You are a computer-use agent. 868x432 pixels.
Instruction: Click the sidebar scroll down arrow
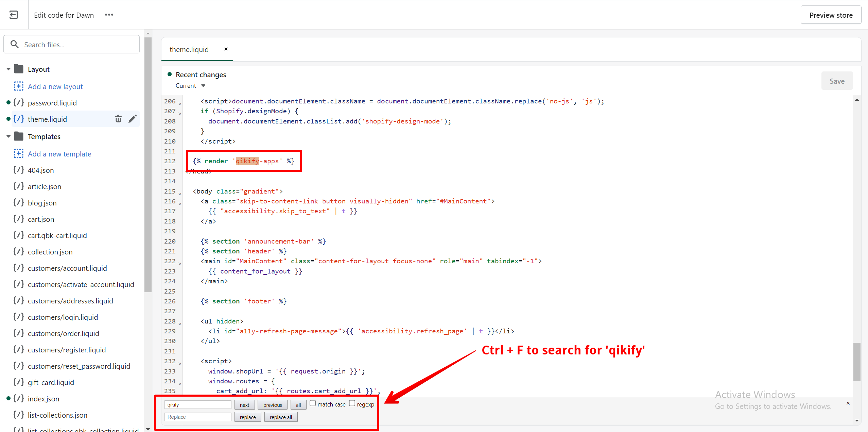[x=148, y=429]
